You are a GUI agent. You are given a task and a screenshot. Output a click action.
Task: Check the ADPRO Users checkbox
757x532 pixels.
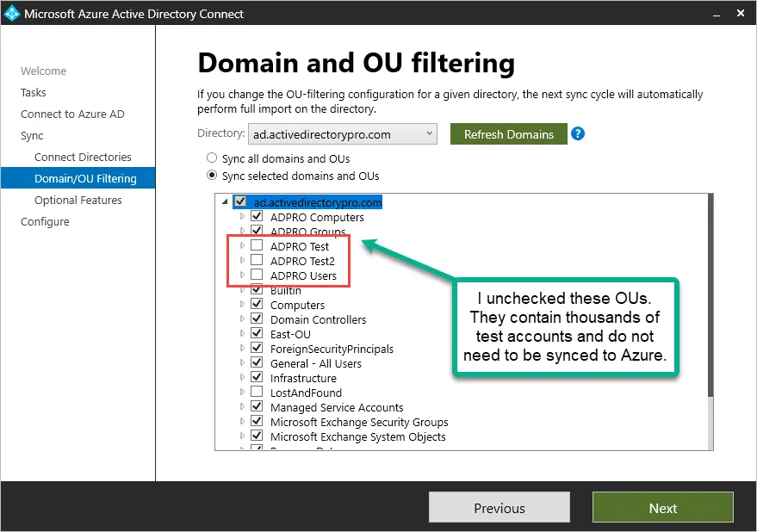pos(257,275)
